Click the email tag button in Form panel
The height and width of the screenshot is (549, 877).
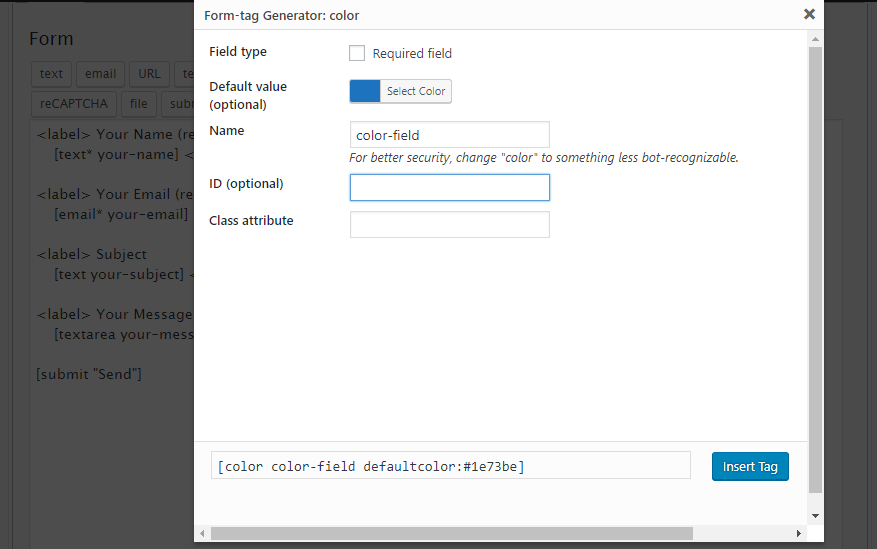[100, 74]
